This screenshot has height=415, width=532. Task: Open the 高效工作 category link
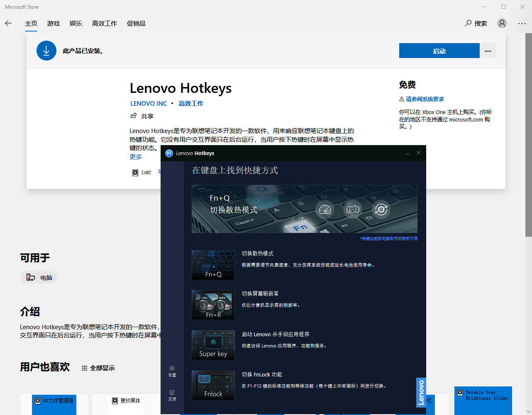pos(191,104)
